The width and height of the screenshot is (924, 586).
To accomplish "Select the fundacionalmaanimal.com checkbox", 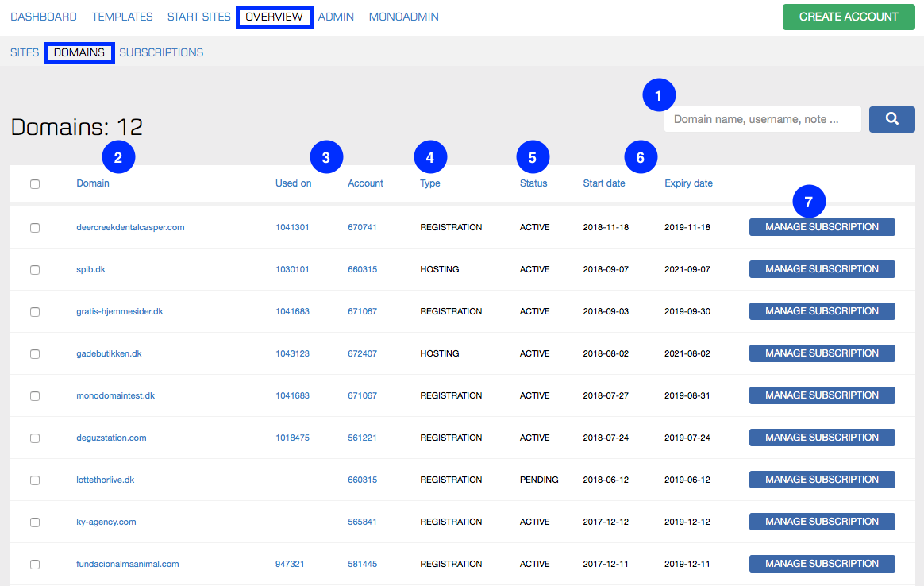I will pos(35,565).
